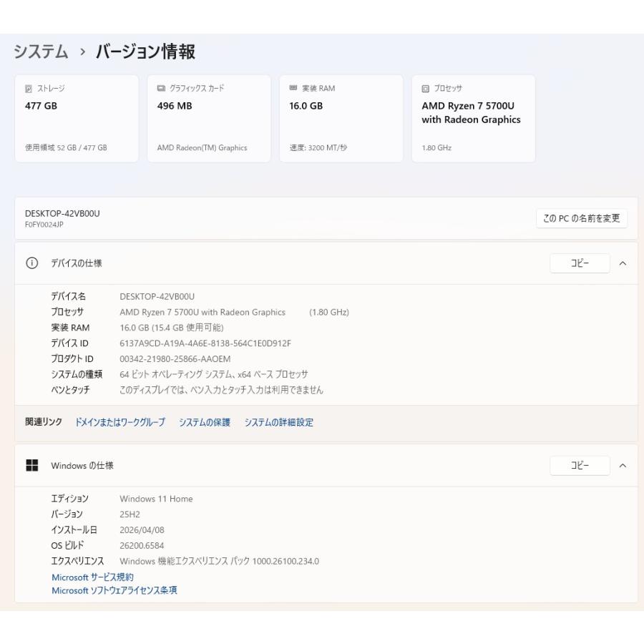Open Microsoft ソフトウェアライセンス条項 link
This screenshot has width=644, height=644.
tap(114, 590)
